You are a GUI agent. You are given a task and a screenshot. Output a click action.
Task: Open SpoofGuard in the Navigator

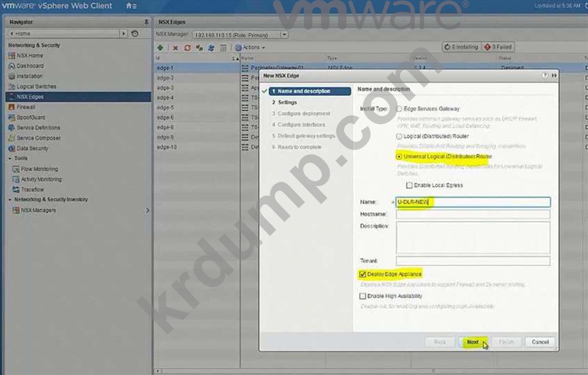(26, 117)
